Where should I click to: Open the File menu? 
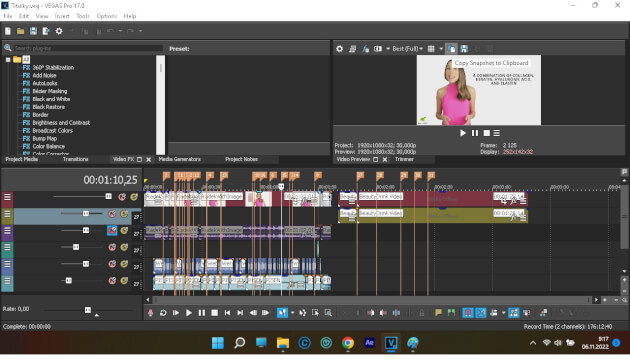tap(8, 16)
